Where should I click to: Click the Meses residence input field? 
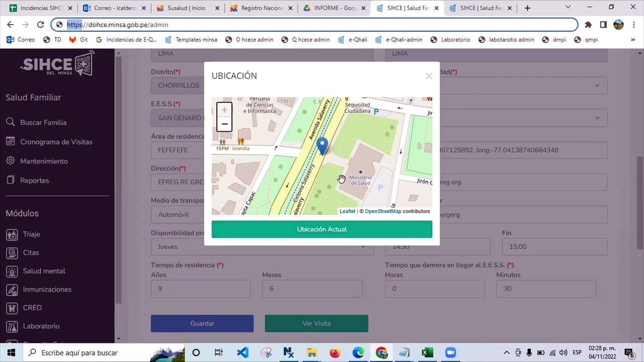pos(312,289)
